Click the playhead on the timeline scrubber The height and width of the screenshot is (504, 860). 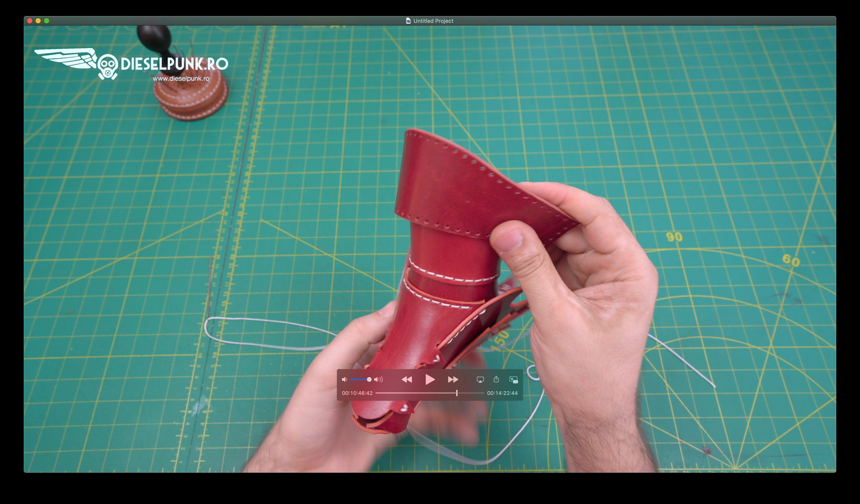[x=457, y=393]
